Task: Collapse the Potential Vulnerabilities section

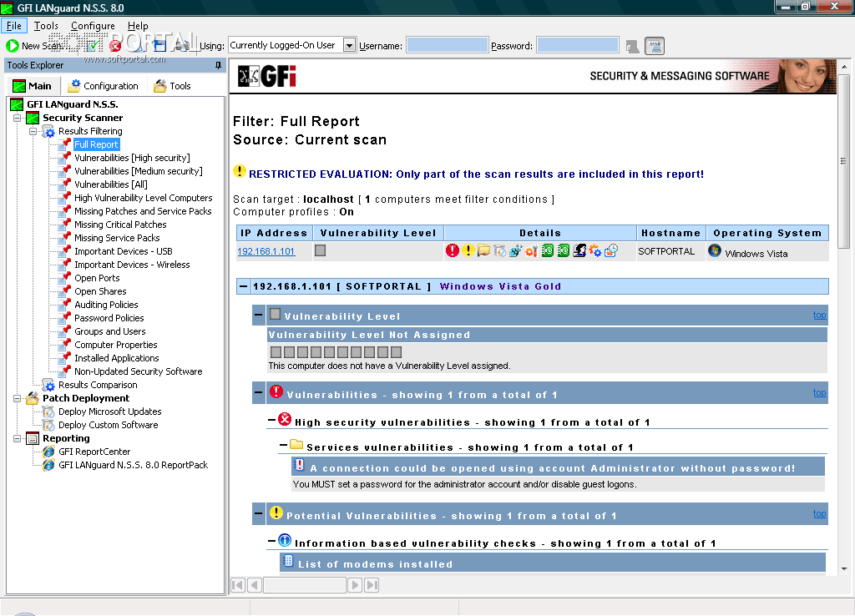Action: 259,513
